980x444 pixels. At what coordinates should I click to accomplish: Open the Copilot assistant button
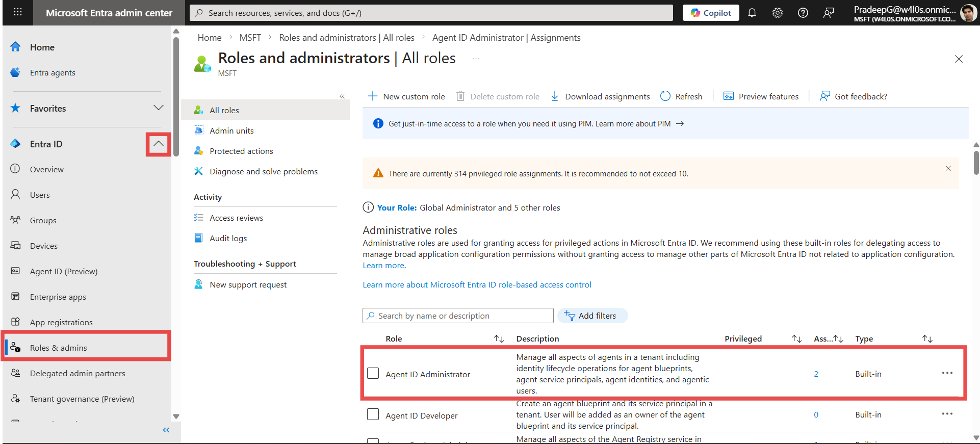(710, 13)
